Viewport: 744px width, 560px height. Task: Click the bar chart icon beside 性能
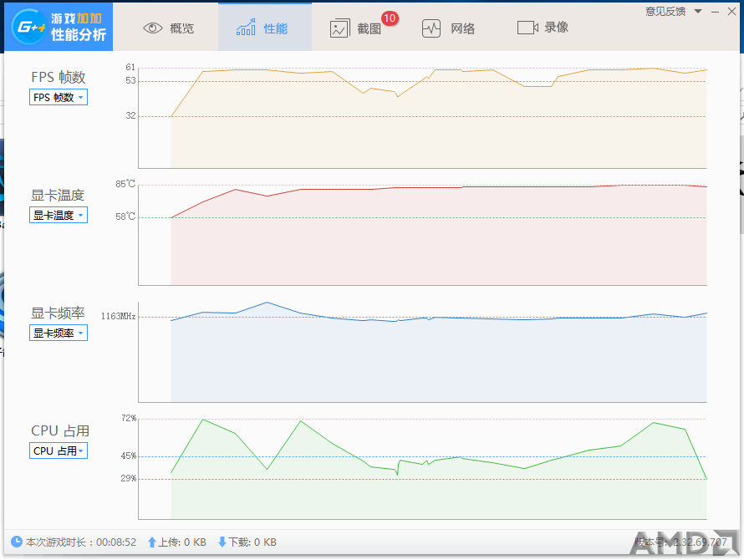(x=246, y=28)
